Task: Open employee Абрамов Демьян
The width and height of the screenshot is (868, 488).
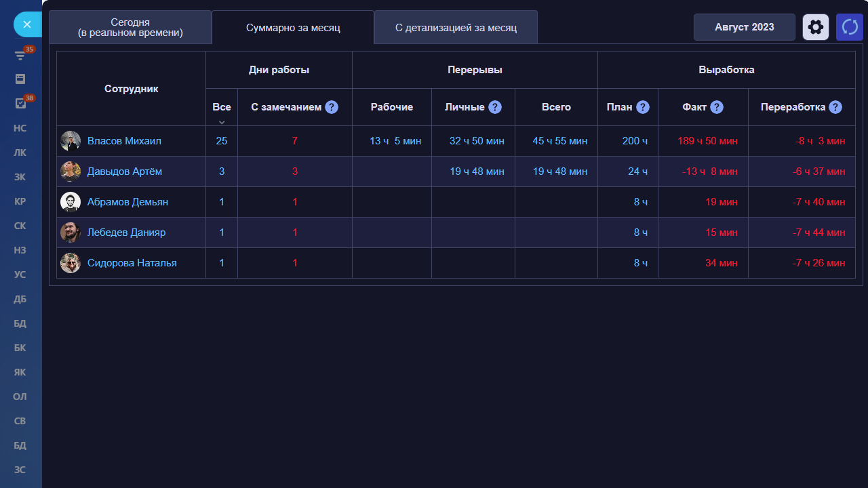Action: tap(127, 202)
